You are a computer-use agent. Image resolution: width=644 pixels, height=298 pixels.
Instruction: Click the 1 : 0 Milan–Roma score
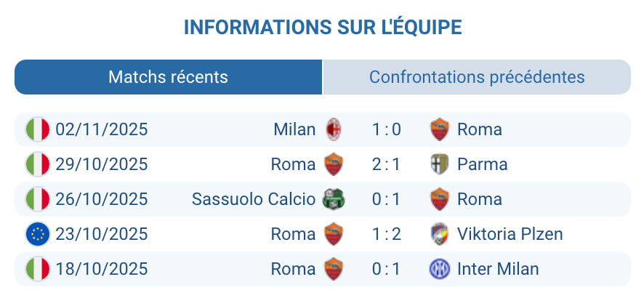[386, 129]
